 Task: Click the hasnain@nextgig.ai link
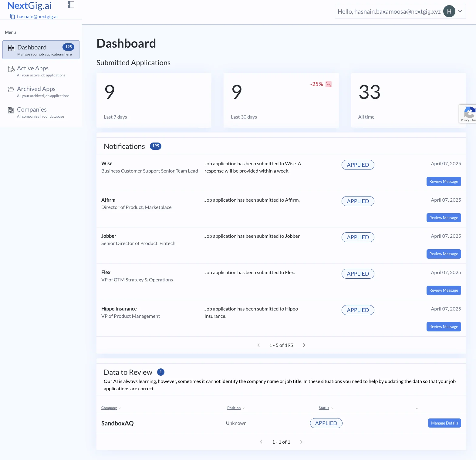pyautogui.click(x=37, y=17)
